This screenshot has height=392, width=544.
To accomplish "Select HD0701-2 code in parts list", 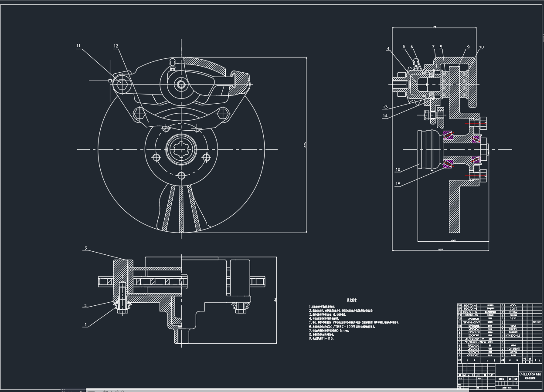I will point(471,305).
